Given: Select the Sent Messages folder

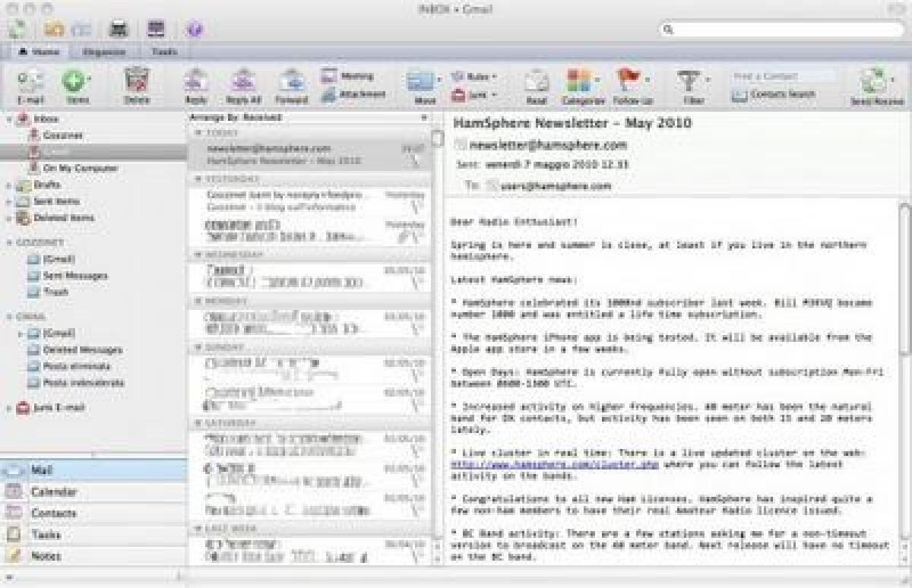Looking at the screenshot, I should point(93,276).
